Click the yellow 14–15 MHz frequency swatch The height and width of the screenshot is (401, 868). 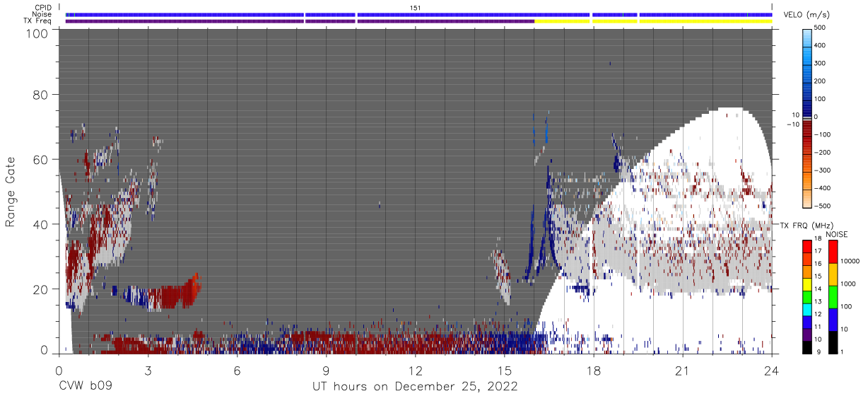(x=807, y=284)
